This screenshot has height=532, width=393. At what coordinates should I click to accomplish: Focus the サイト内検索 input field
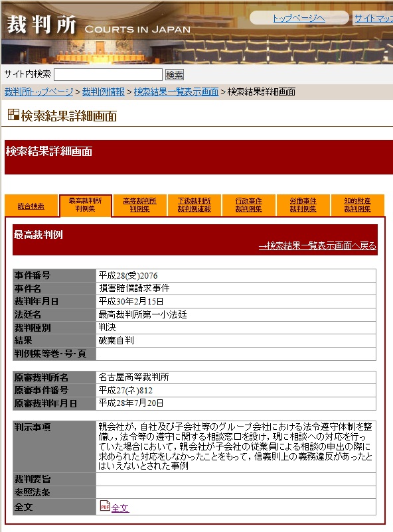[x=108, y=75]
